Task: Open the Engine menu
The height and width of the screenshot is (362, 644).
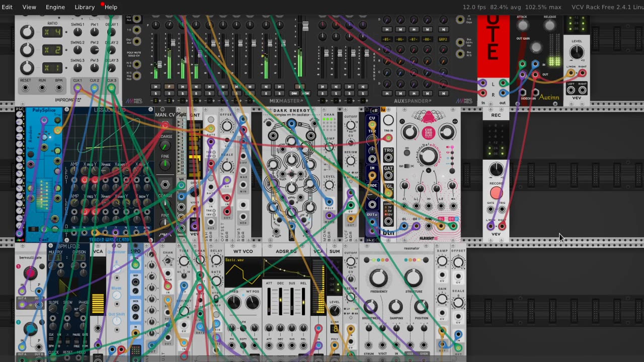Action: click(55, 7)
